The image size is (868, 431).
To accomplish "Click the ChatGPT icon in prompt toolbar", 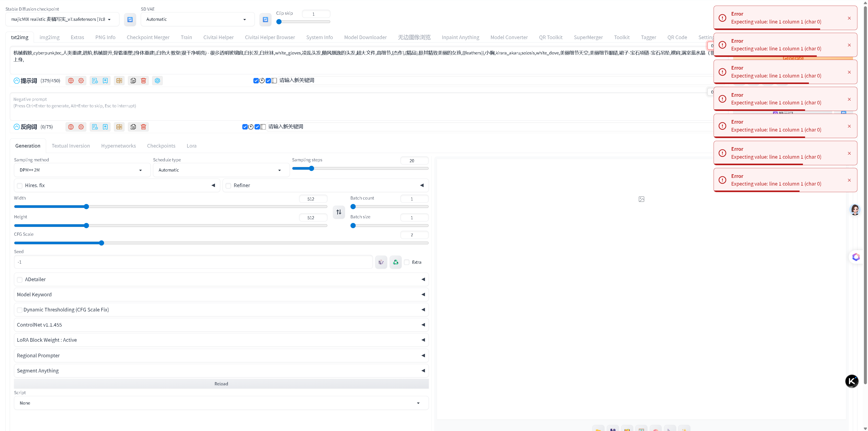I will [157, 80].
